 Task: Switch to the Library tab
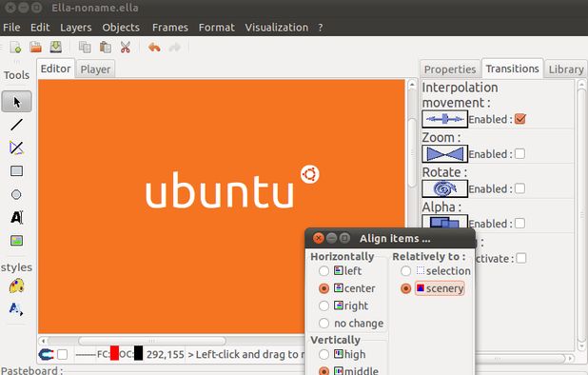pos(566,69)
